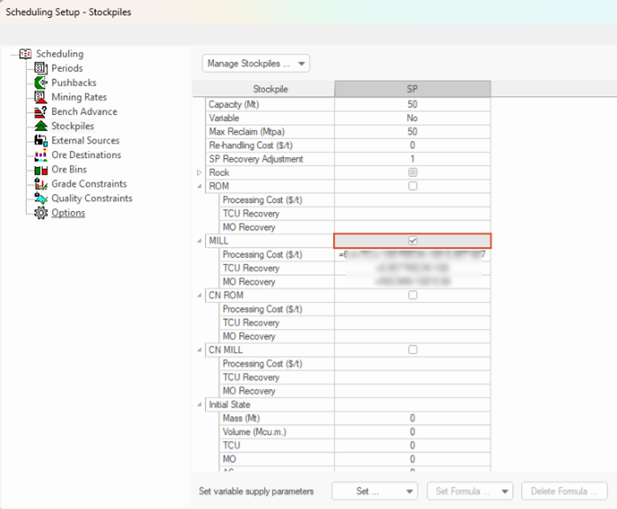The height and width of the screenshot is (509, 617).
Task: Click the Set dropdown button
Action: (387, 491)
